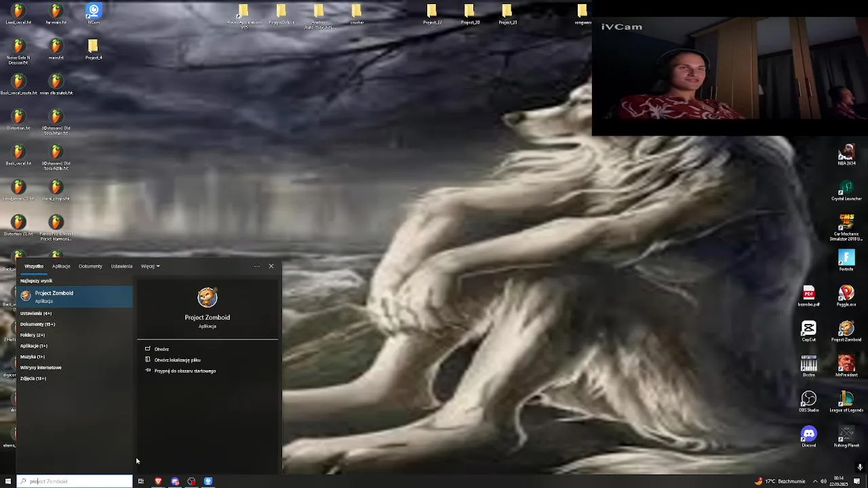Viewport: 868px width, 488px height.
Task: Click Przypnij do obszaru startowego
Action: [x=184, y=371]
